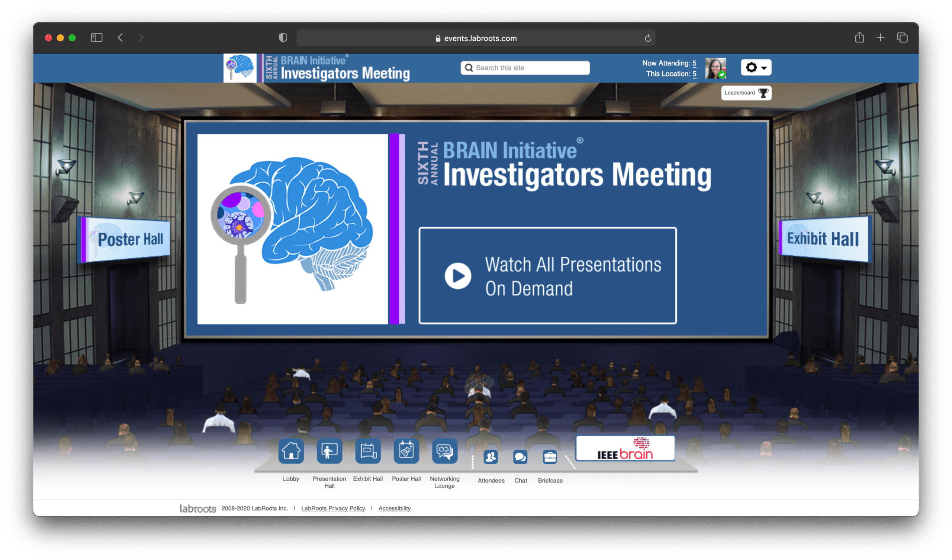The image size is (952, 560).
Task: Open Exhibit Hall icon in bottom navigation
Action: (368, 451)
